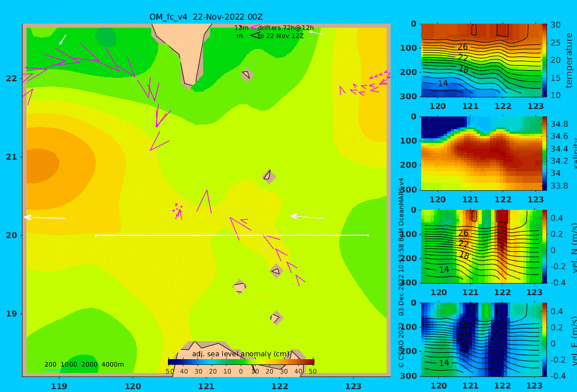Click depth label 300 on salinity panel

pyautogui.click(x=409, y=190)
